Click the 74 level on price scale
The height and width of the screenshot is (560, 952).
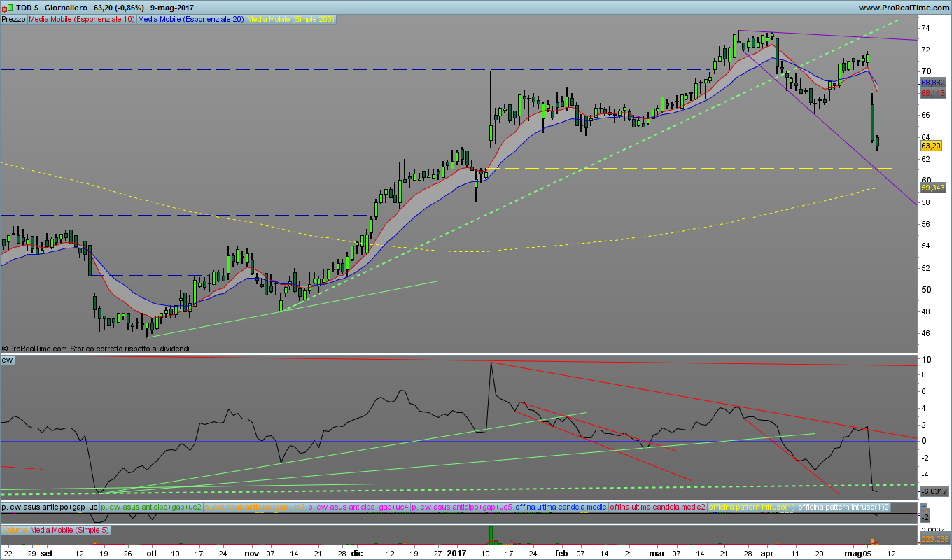pos(925,28)
